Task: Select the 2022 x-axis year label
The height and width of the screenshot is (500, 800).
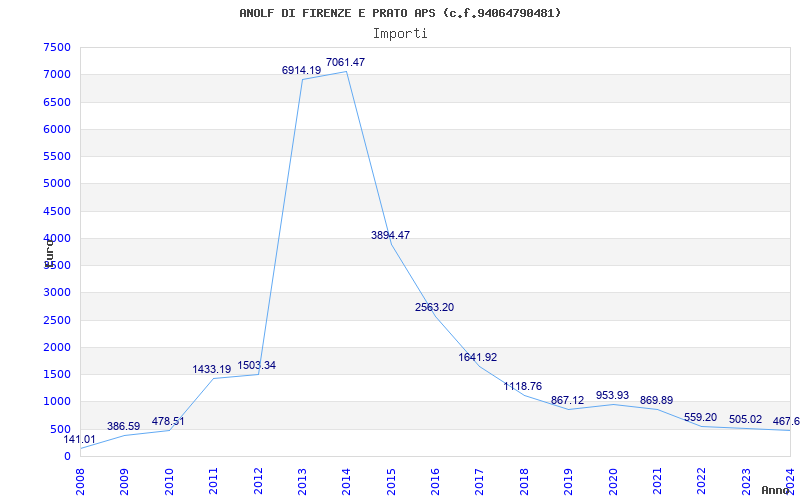Action: pyautogui.click(x=702, y=482)
